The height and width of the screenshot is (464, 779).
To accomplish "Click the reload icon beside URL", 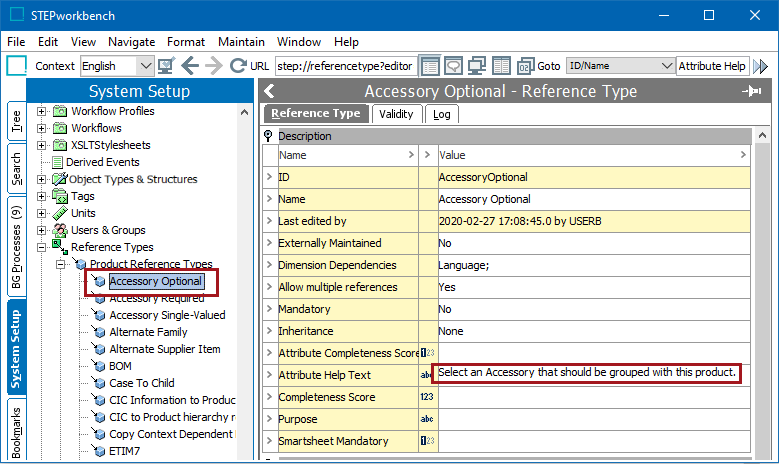I will pyautogui.click(x=238, y=66).
